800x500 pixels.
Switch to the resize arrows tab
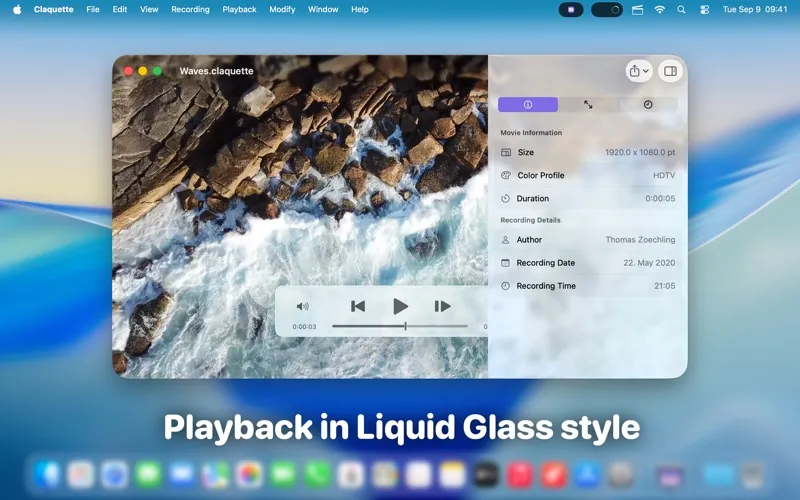(x=588, y=104)
